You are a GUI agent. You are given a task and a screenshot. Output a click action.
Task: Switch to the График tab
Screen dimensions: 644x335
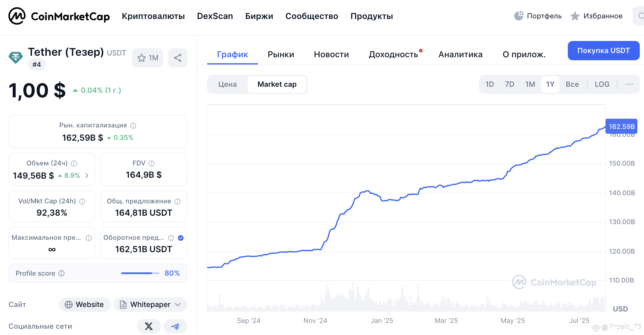point(233,55)
